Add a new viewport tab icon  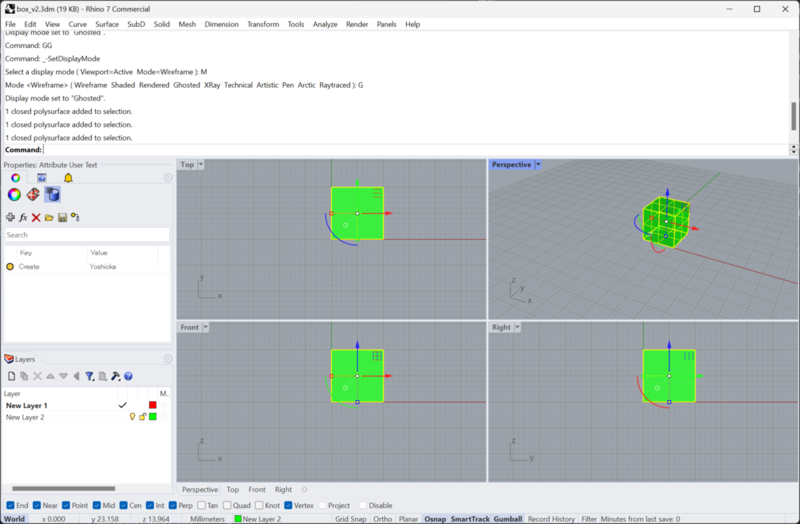tap(305, 489)
